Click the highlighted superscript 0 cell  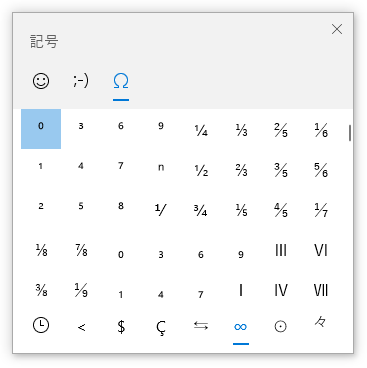[x=41, y=129]
